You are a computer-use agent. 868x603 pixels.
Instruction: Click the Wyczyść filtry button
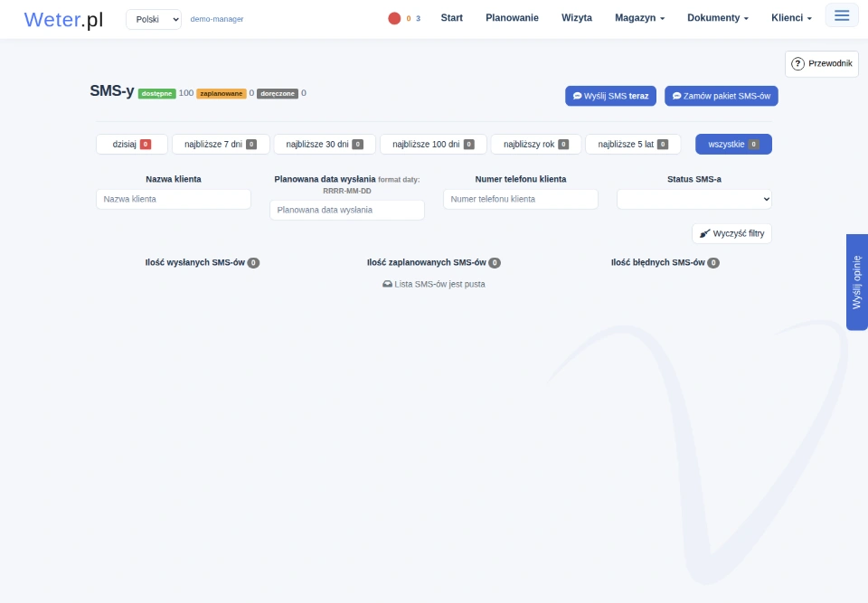point(731,233)
